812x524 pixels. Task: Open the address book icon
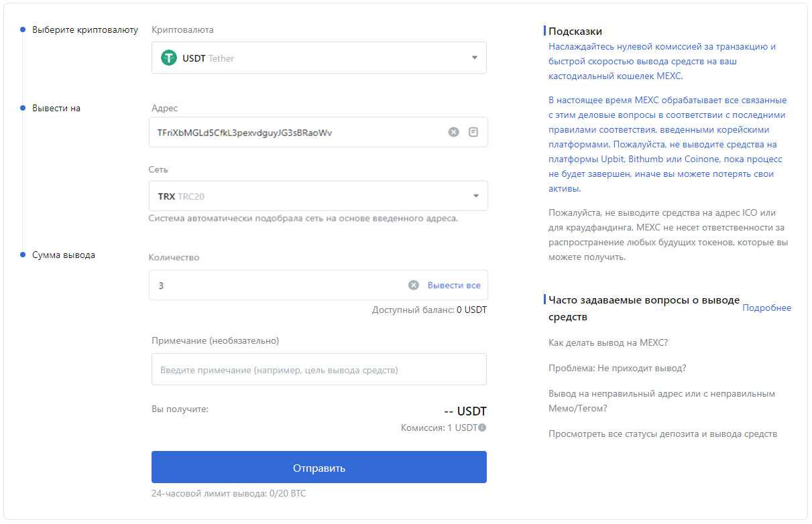[x=473, y=132]
